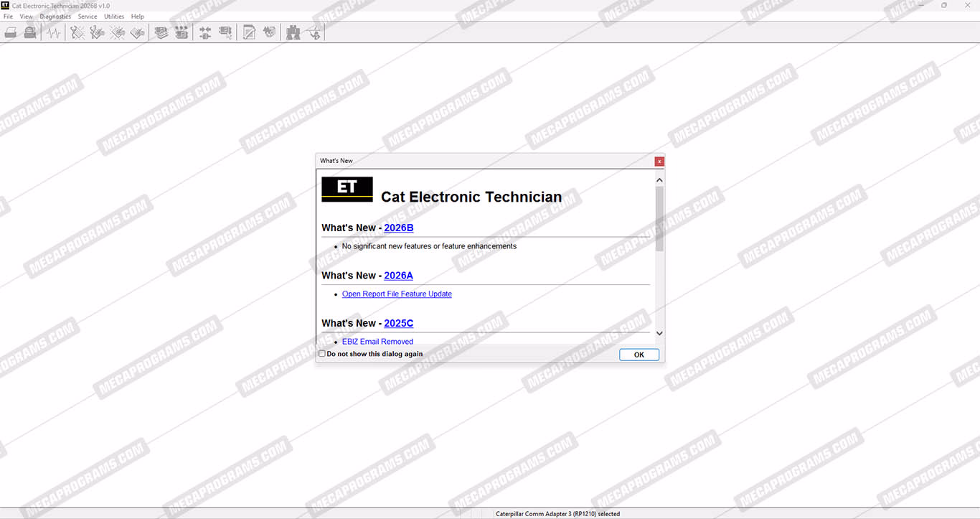Follow the 2026B release link
The height and width of the screenshot is (519, 980).
pyautogui.click(x=399, y=228)
